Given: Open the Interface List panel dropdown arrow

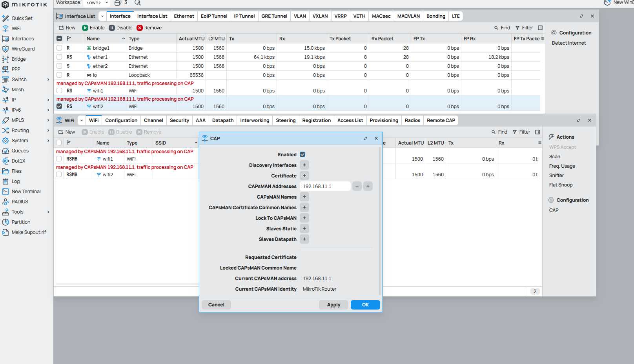Looking at the screenshot, I should pyautogui.click(x=102, y=16).
